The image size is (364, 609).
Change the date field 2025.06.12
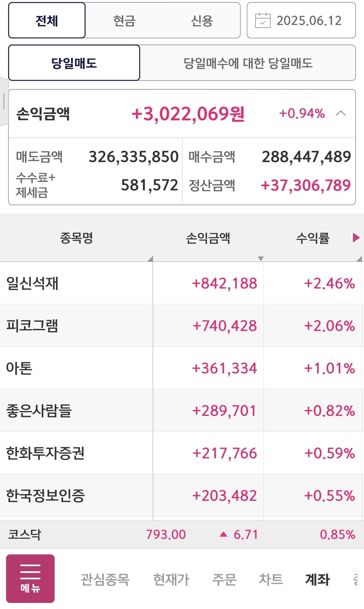tap(309, 21)
